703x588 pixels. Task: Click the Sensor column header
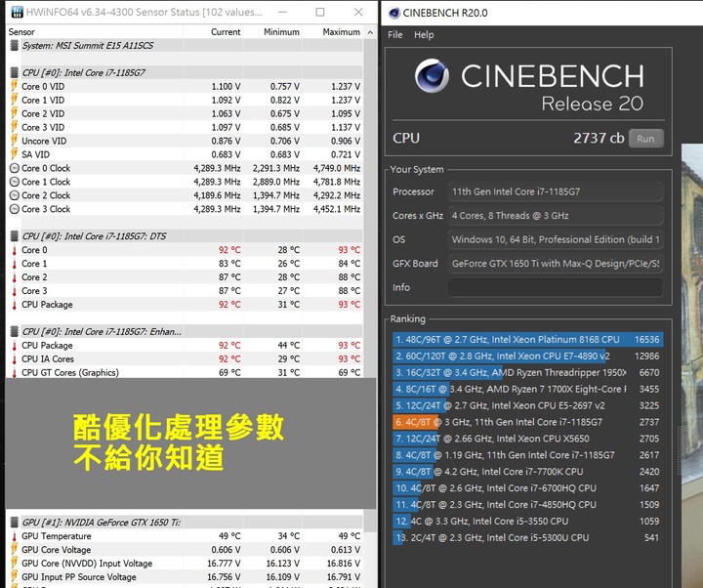[x=21, y=32]
